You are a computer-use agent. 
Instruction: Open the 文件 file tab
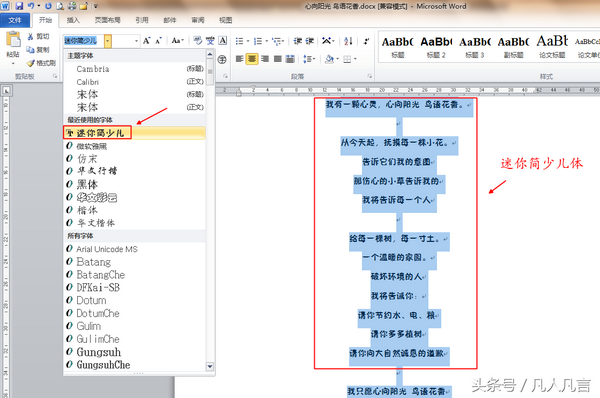coord(15,20)
